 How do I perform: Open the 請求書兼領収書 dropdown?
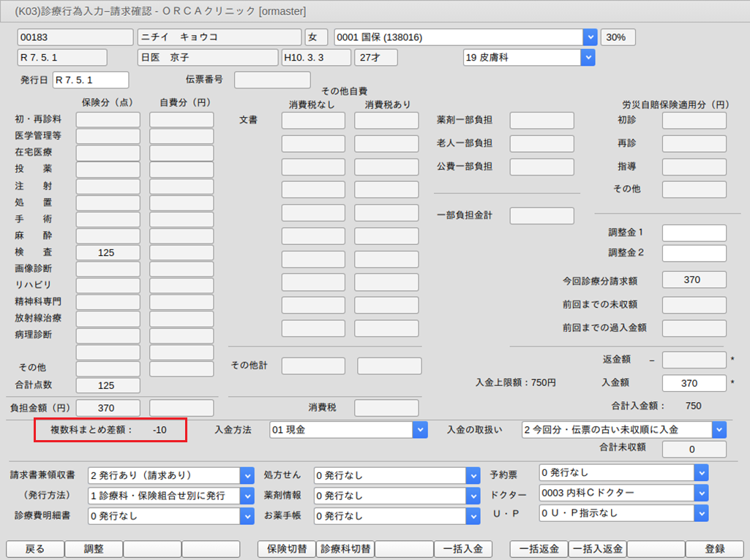point(247,475)
